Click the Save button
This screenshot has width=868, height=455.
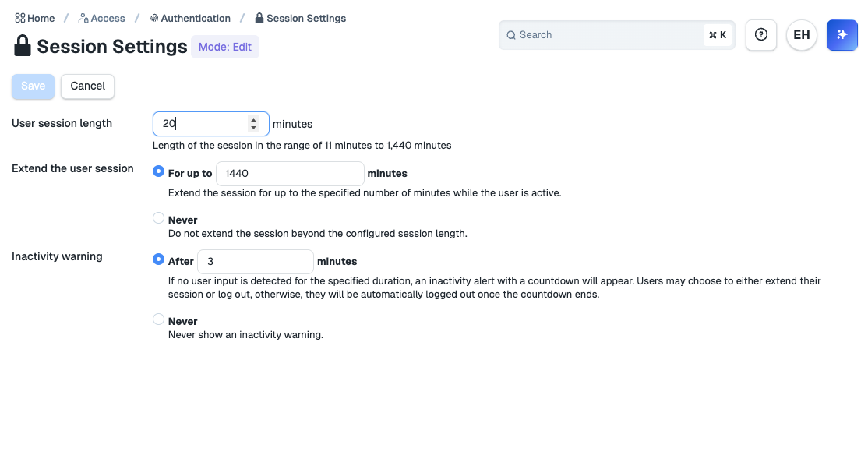(x=33, y=86)
